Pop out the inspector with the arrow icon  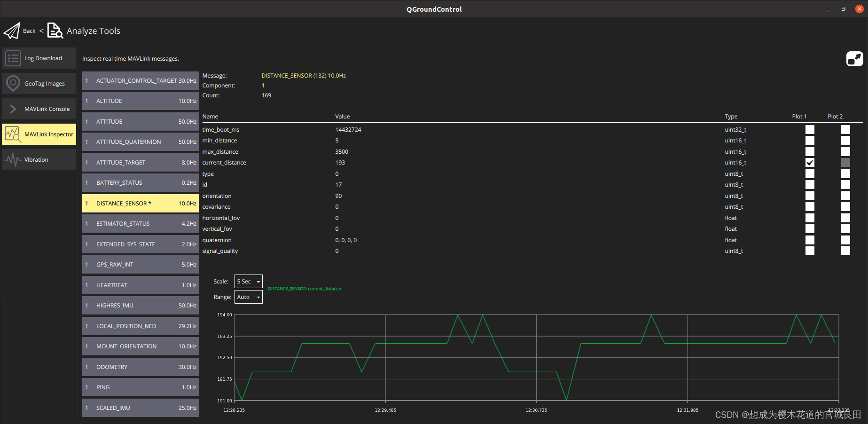(x=855, y=59)
